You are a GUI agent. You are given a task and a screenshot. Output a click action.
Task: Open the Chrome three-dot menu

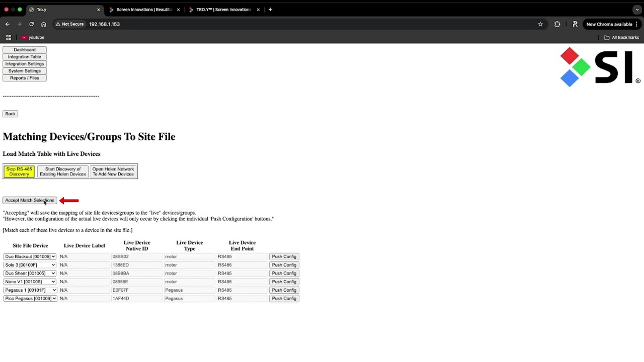click(637, 24)
